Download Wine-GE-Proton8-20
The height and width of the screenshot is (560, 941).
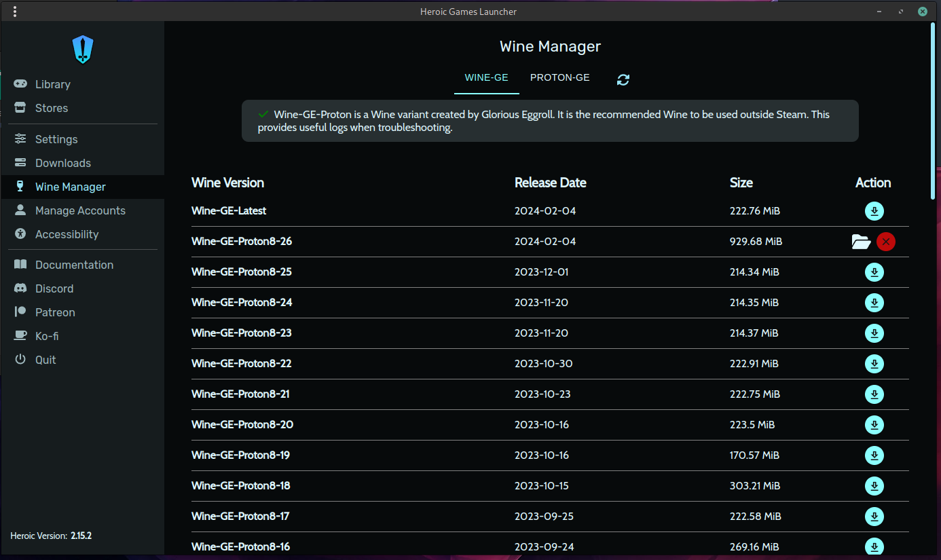pos(874,425)
